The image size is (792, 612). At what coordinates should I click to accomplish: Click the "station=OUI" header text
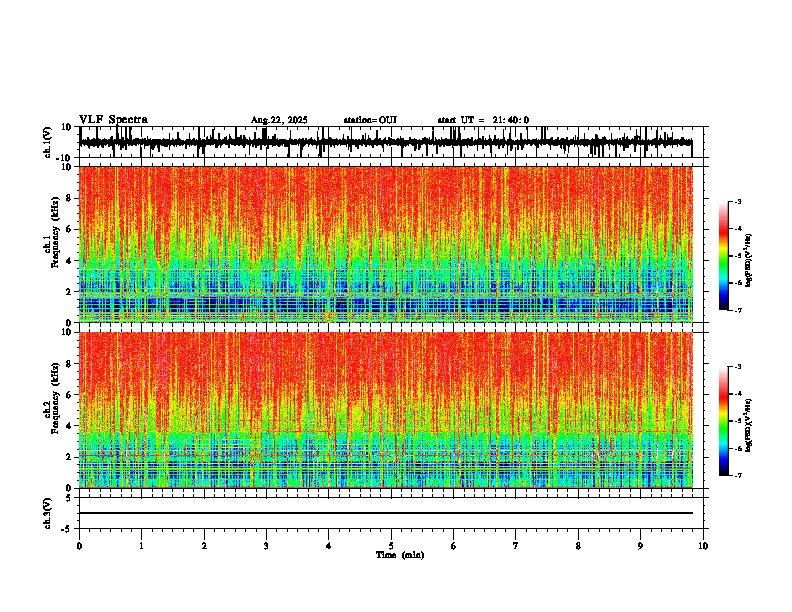(x=370, y=120)
